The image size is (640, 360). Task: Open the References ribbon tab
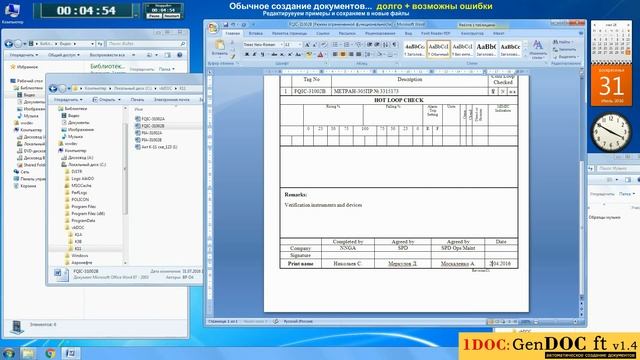click(x=322, y=33)
